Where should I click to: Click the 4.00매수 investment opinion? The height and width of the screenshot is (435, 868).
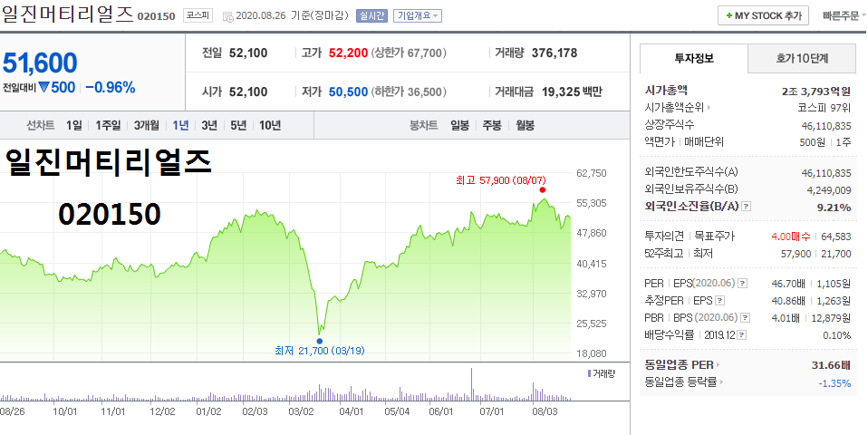click(x=791, y=237)
